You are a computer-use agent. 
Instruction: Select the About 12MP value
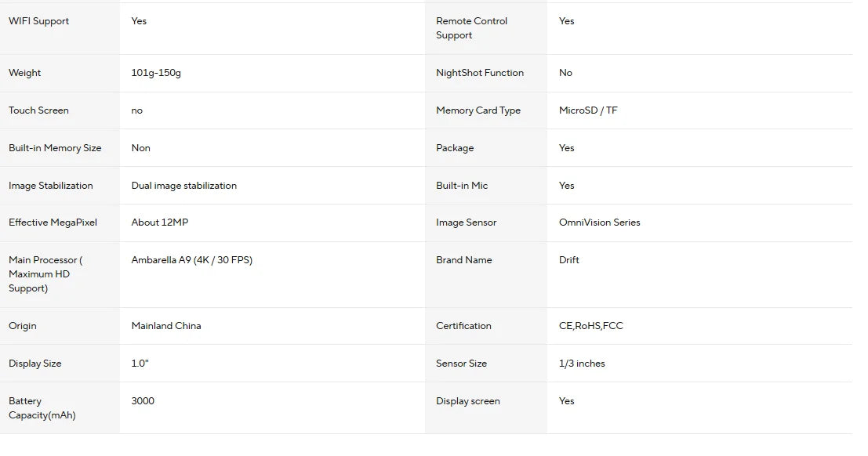tap(160, 223)
